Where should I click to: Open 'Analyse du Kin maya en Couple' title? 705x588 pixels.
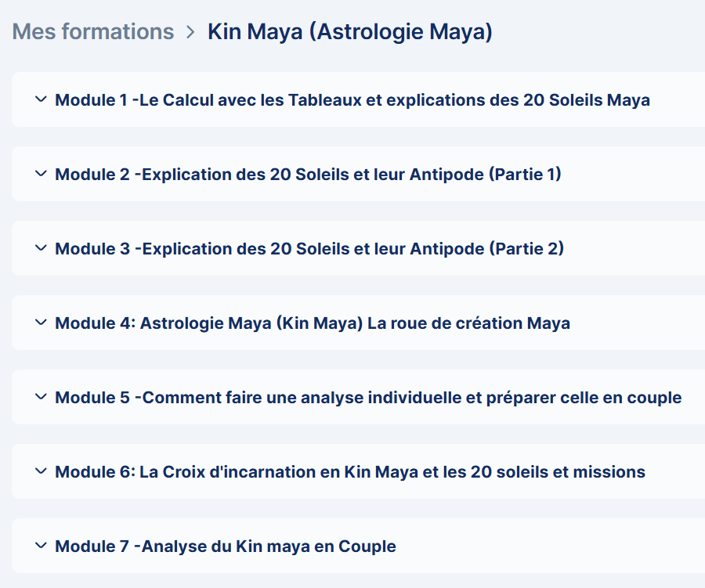pos(225,547)
